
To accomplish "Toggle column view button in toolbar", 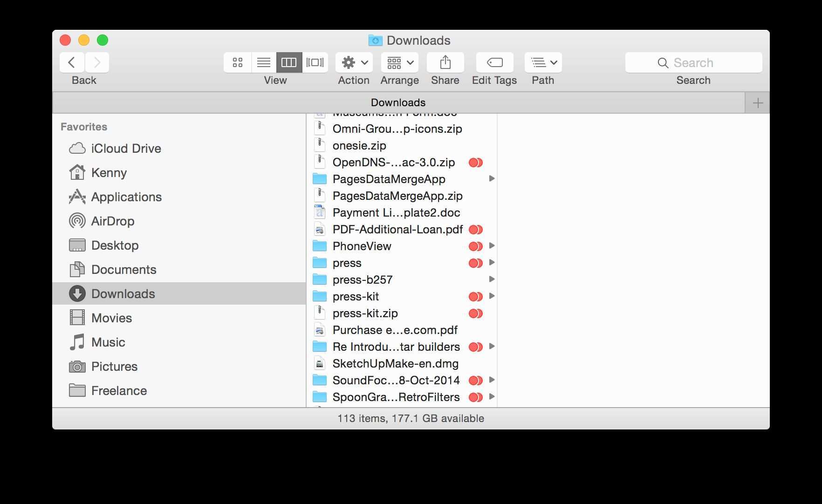I will (x=289, y=62).
